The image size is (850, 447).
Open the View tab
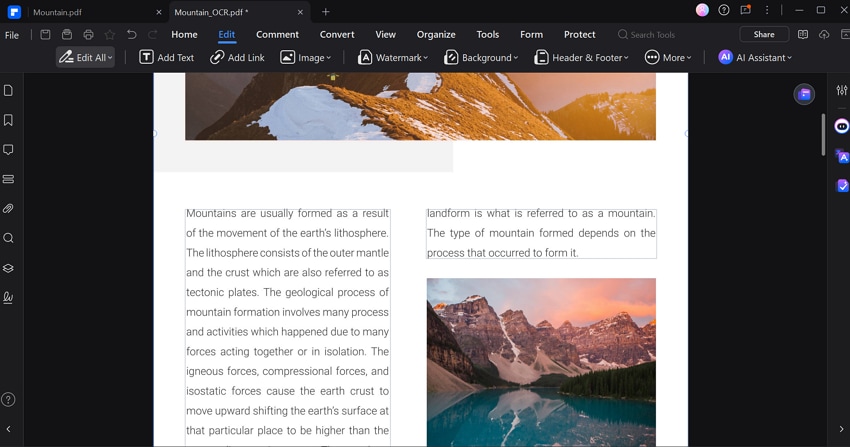click(385, 34)
